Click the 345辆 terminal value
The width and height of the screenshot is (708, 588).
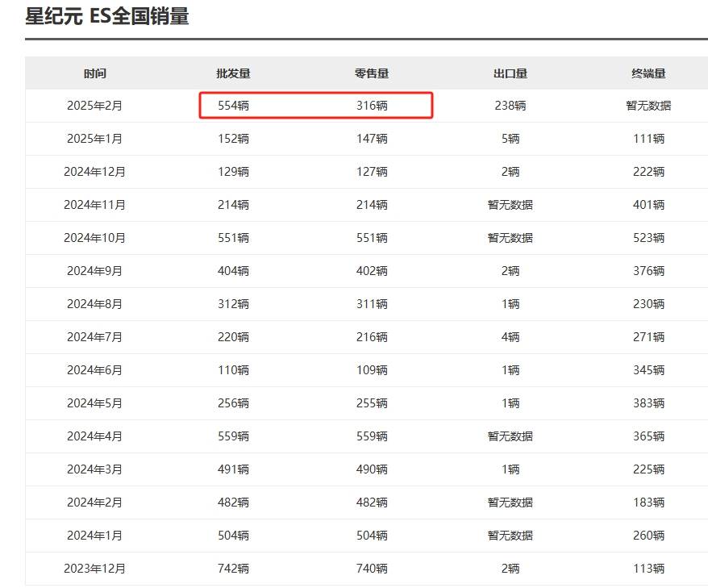648,370
